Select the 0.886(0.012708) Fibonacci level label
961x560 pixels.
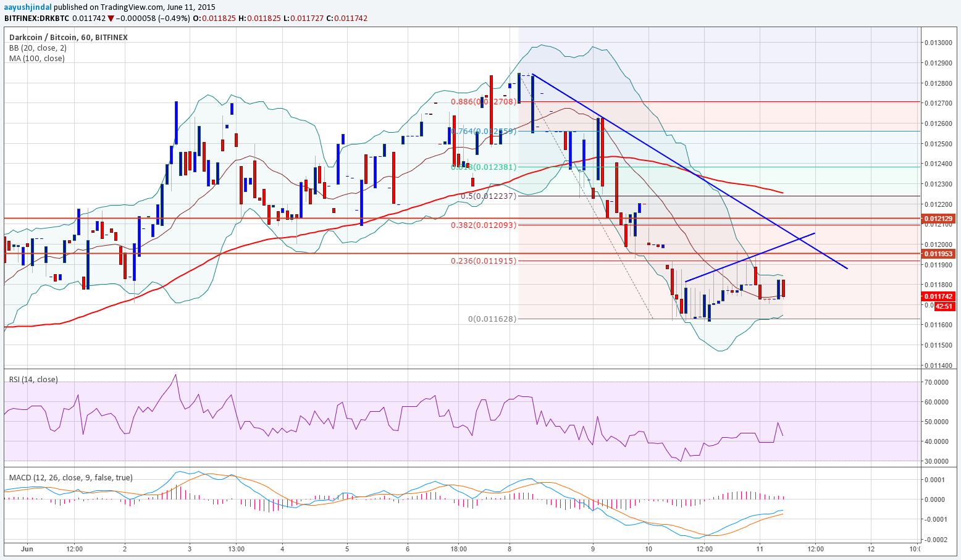pyautogui.click(x=483, y=102)
